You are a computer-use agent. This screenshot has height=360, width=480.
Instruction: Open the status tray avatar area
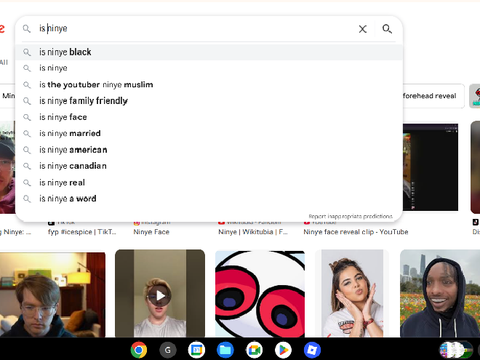(456, 350)
